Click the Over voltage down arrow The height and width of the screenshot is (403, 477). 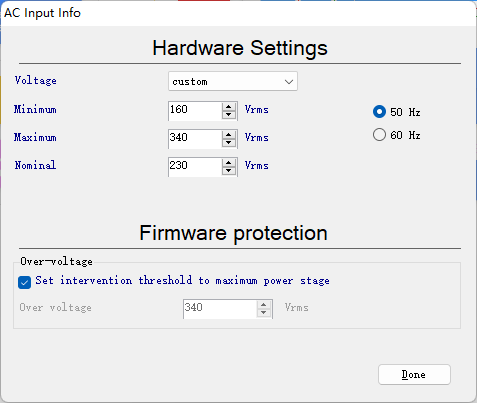[x=264, y=313]
